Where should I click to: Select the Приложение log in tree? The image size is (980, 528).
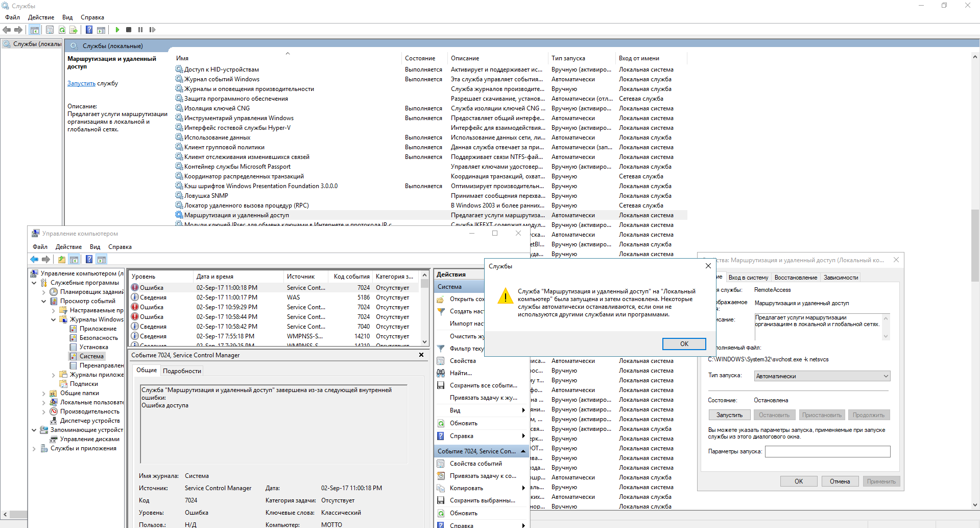(x=98, y=329)
